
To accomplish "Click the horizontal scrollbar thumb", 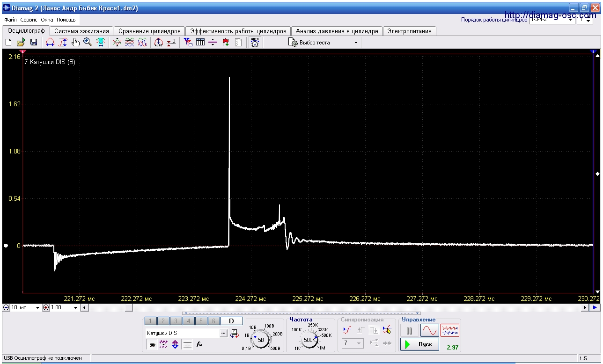I will (x=128, y=307).
